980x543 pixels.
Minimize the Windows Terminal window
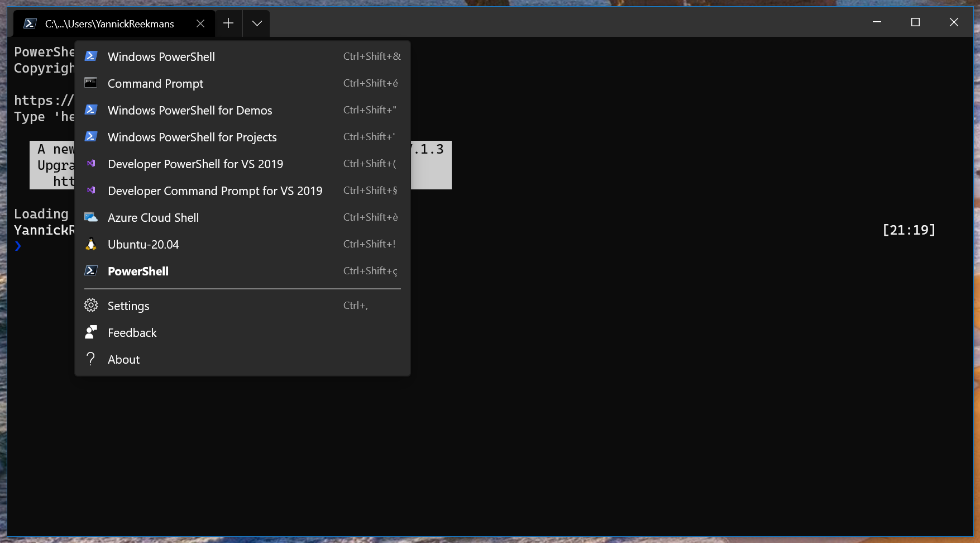pyautogui.click(x=877, y=22)
